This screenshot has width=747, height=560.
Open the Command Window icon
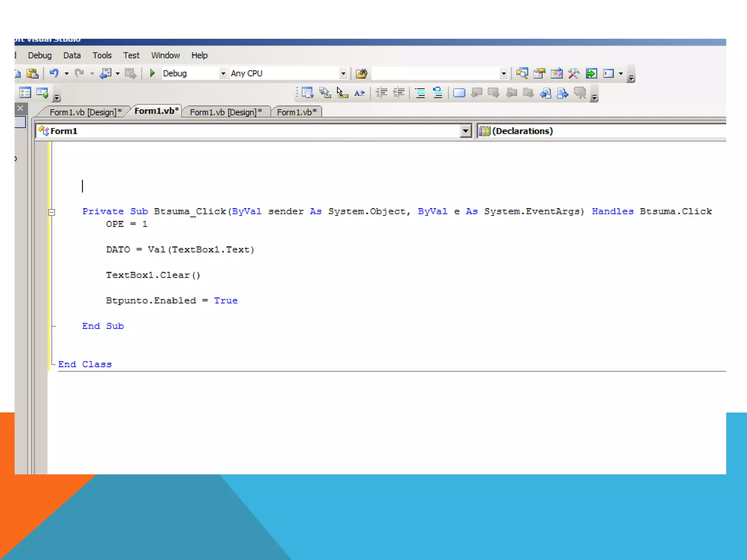pos(608,74)
